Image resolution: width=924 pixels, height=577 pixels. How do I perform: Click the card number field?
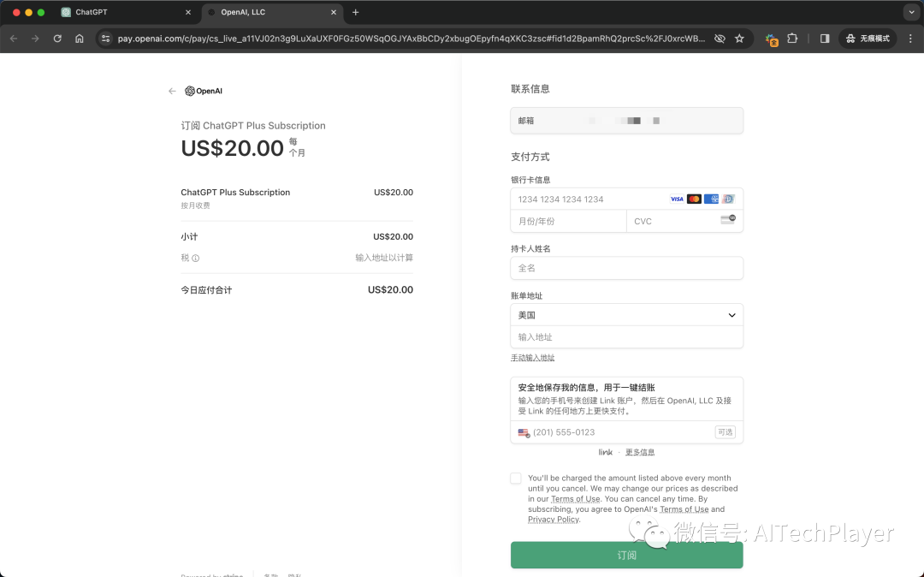pos(626,199)
